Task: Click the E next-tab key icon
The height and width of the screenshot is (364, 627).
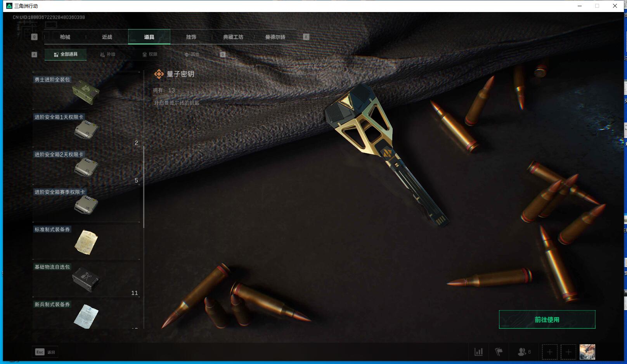Action: coord(306,37)
